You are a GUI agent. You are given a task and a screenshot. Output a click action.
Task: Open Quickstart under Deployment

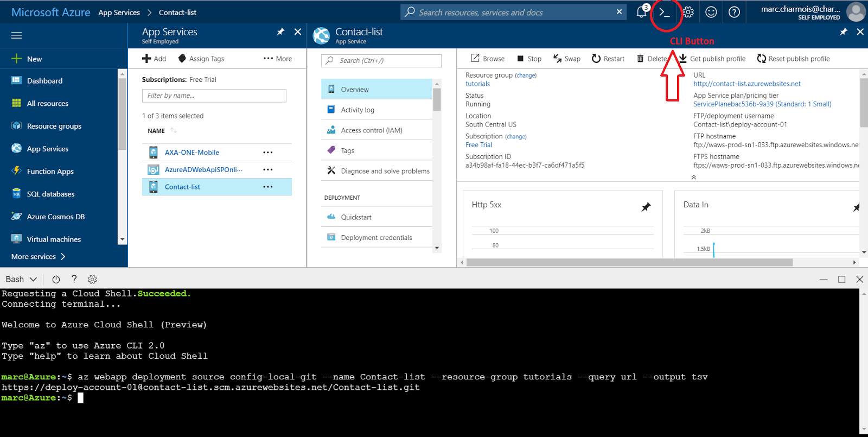(376, 217)
